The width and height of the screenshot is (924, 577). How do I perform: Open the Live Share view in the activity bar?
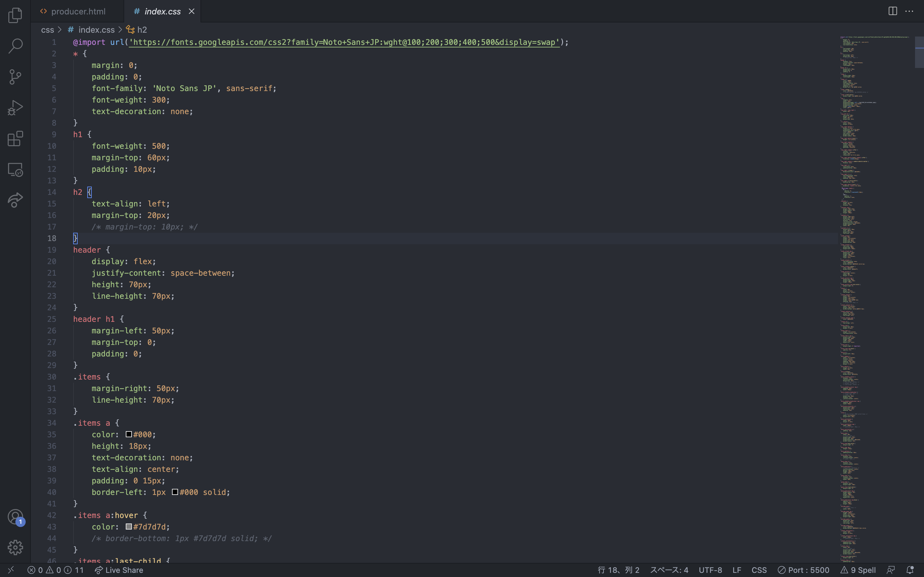pos(15,200)
